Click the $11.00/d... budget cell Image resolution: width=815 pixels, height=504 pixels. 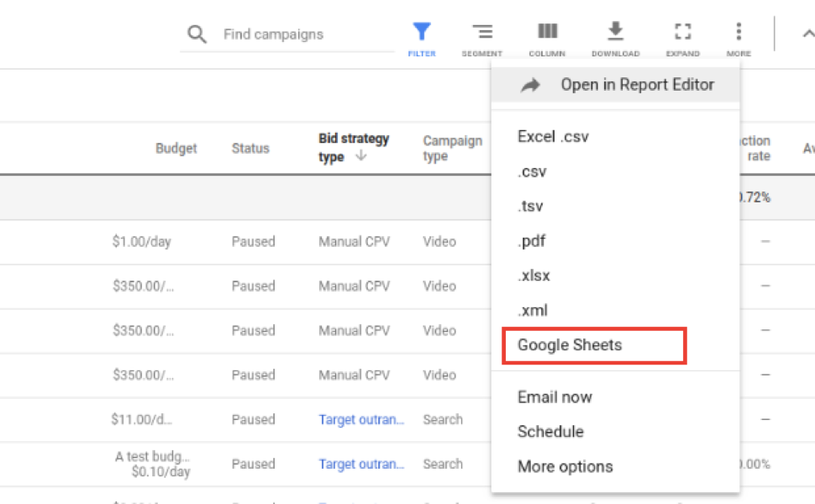click(x=141, y=419)
